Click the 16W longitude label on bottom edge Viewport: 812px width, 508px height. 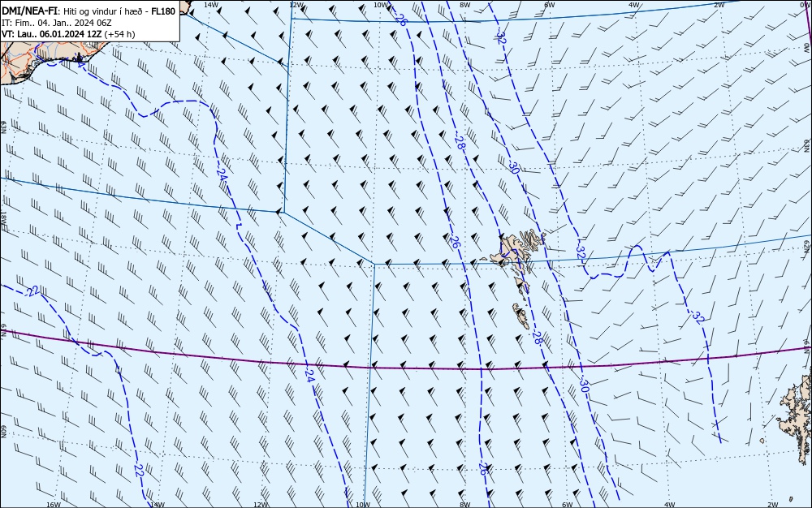click(54, 505)
